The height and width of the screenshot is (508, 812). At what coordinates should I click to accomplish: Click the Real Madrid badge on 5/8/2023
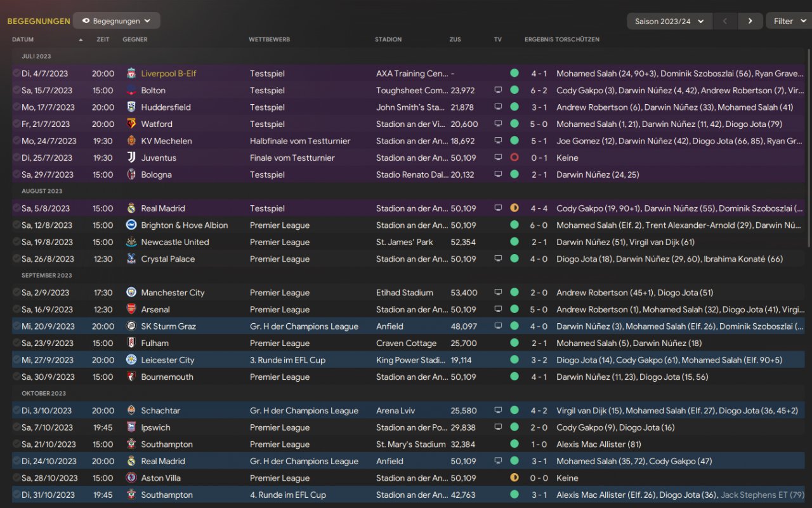pyautogui.click(x=131, y=208)
